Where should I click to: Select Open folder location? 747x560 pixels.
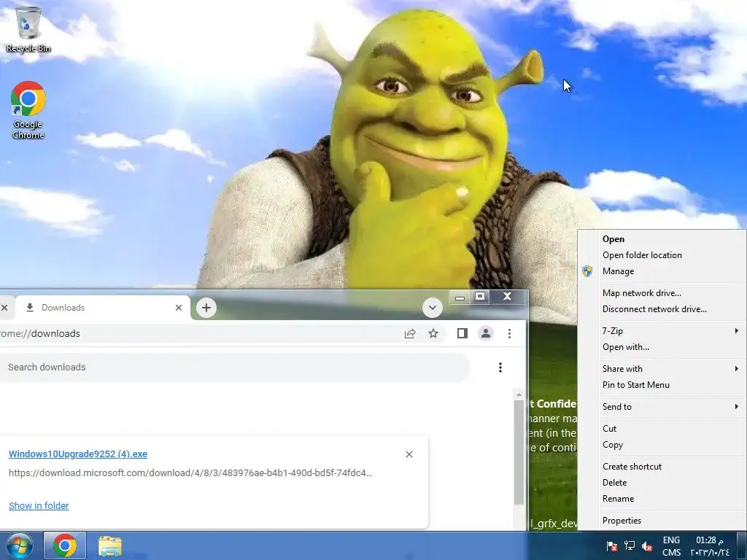click(662, 255)
